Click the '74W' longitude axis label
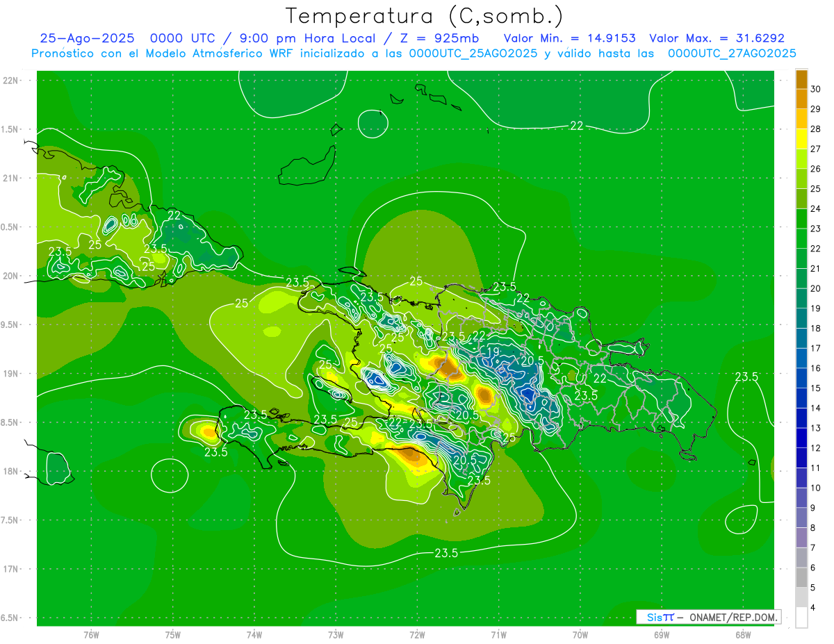834x644 pixels. point(254,634)
